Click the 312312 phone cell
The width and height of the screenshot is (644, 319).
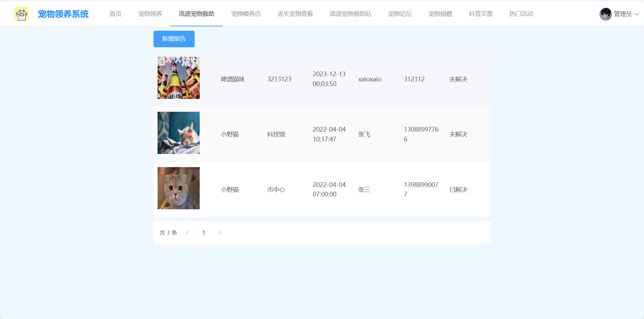click(x=414, y=79)
